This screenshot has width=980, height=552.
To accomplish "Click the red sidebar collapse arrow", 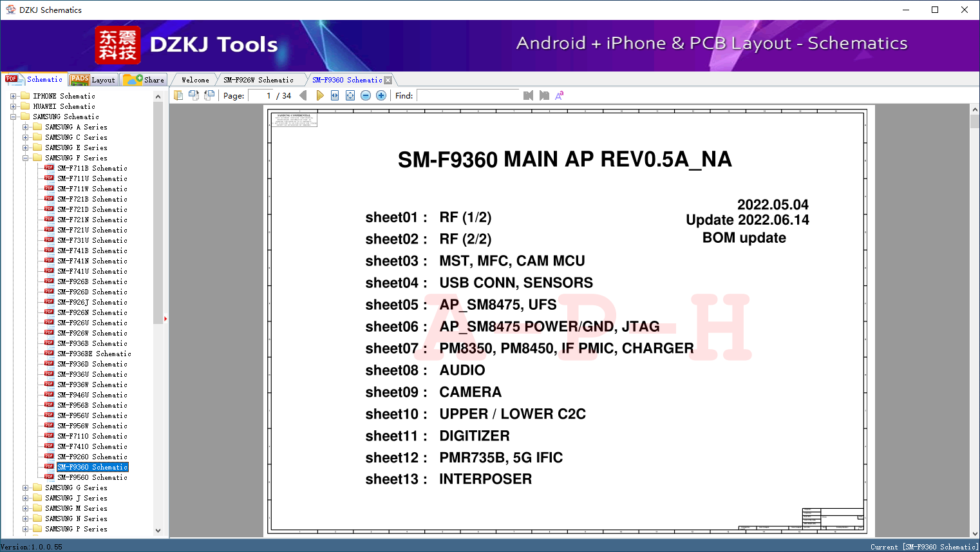I will (165, 319).
